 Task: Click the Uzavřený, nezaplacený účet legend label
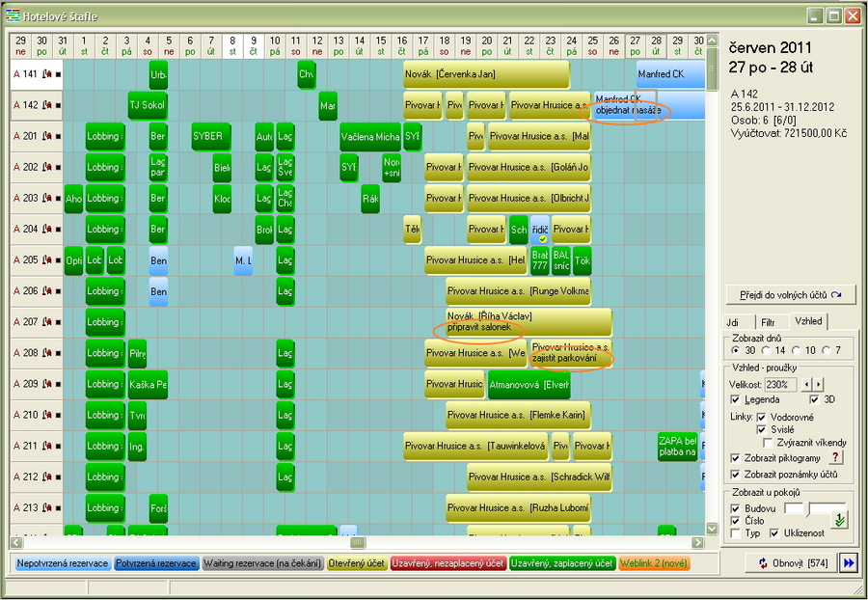point(448,563)
